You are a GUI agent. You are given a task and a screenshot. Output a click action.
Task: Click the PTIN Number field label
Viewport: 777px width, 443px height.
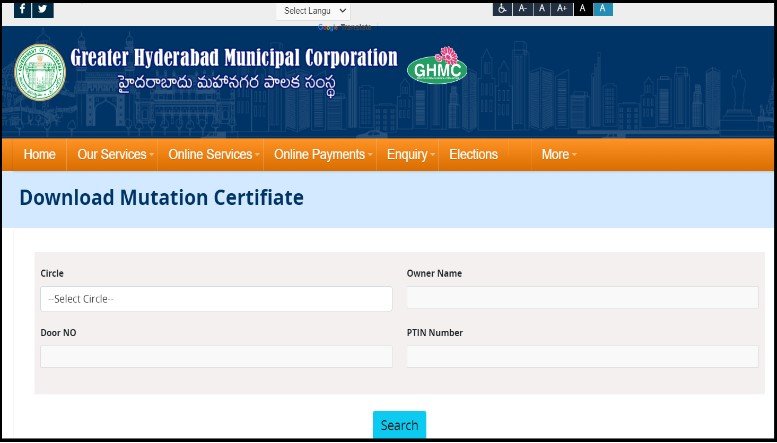click(x=435, y=333)
